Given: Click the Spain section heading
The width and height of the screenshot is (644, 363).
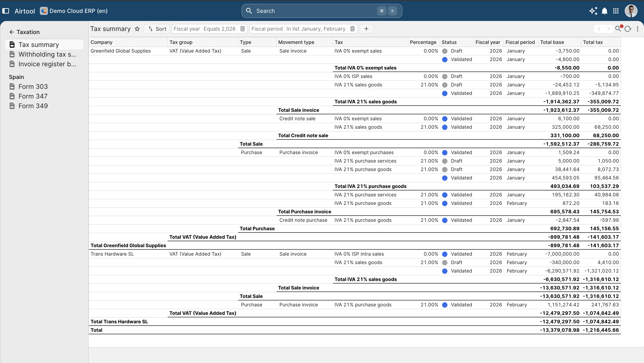Looking at the screenshot, I should click(17, 77).
